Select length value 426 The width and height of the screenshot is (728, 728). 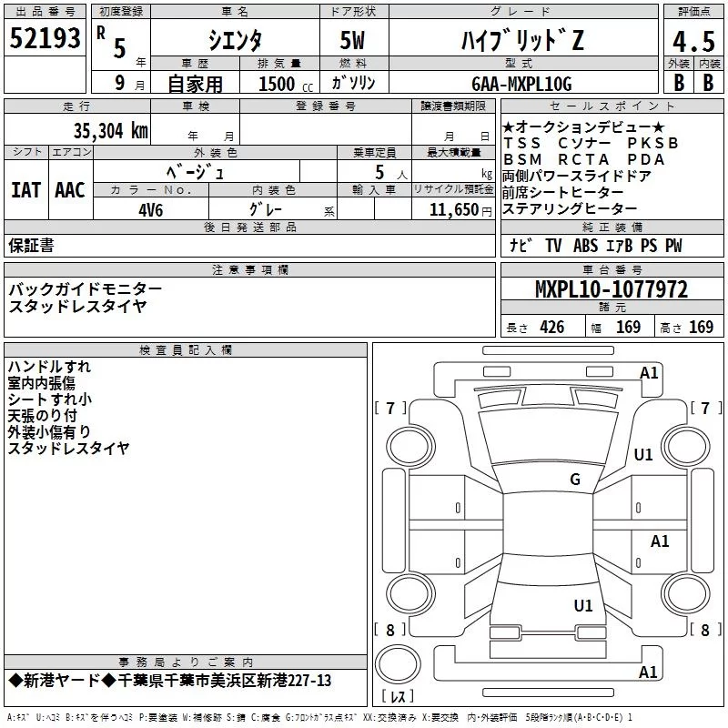tap(551, 328)
